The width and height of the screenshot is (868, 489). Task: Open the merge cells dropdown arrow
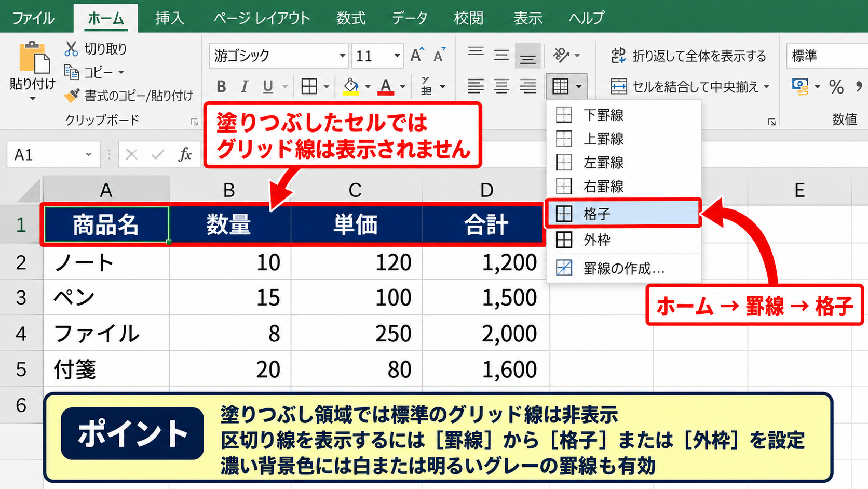(767, 87)
